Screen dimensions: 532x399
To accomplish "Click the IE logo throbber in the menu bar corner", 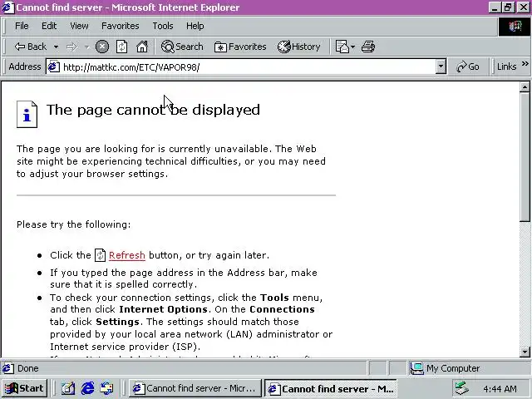I will (x=515, y=26).
